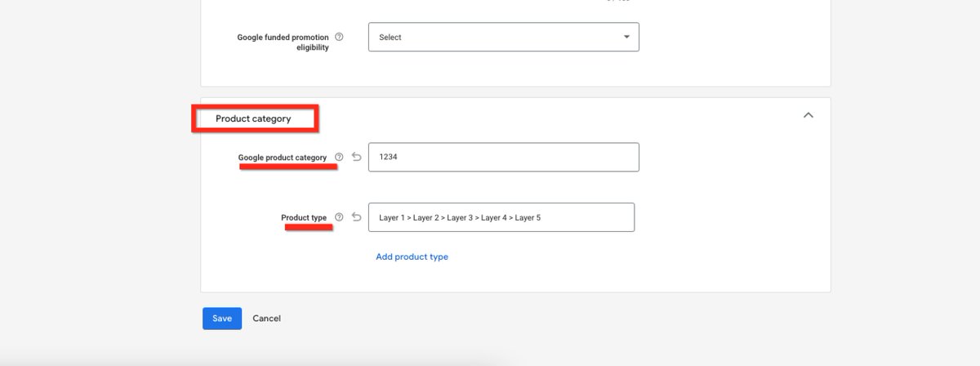This screenshot has height=366, width=980.
Task: Click the Product category section heading
Action: tap(253, 118)
